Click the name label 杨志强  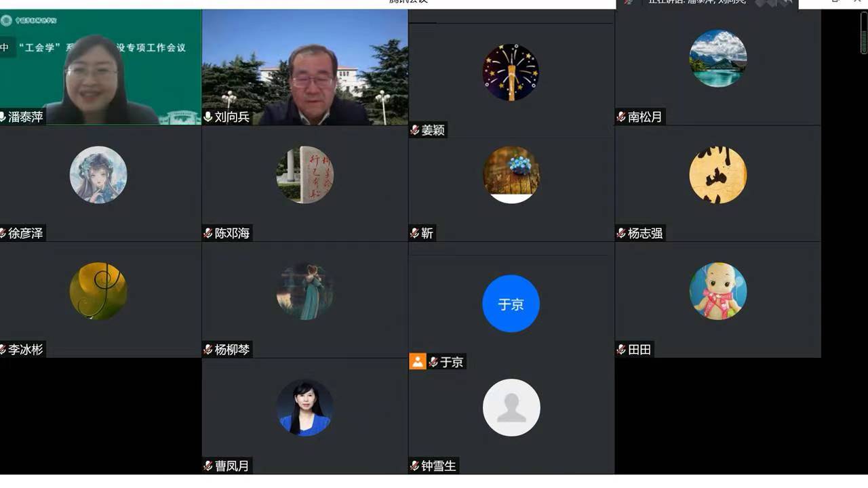click(x=645, y=233)
